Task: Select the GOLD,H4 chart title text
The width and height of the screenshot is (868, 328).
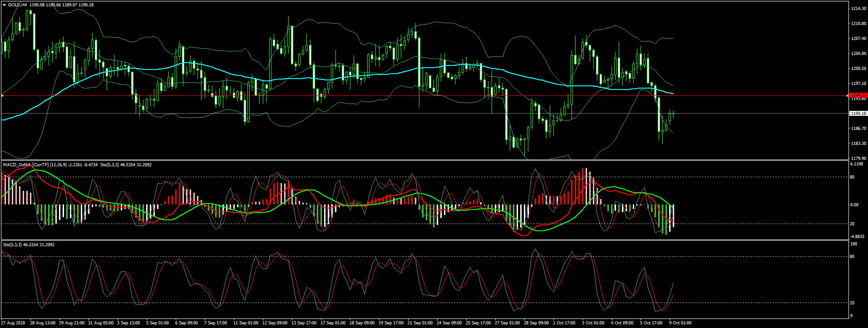Action: (17, 5)
